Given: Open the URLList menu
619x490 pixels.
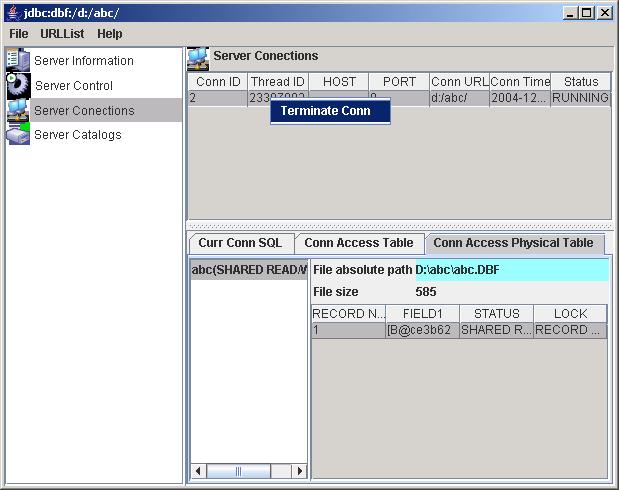Looking at the screenshot, I should pyautogui.click(x=62, y=34).
